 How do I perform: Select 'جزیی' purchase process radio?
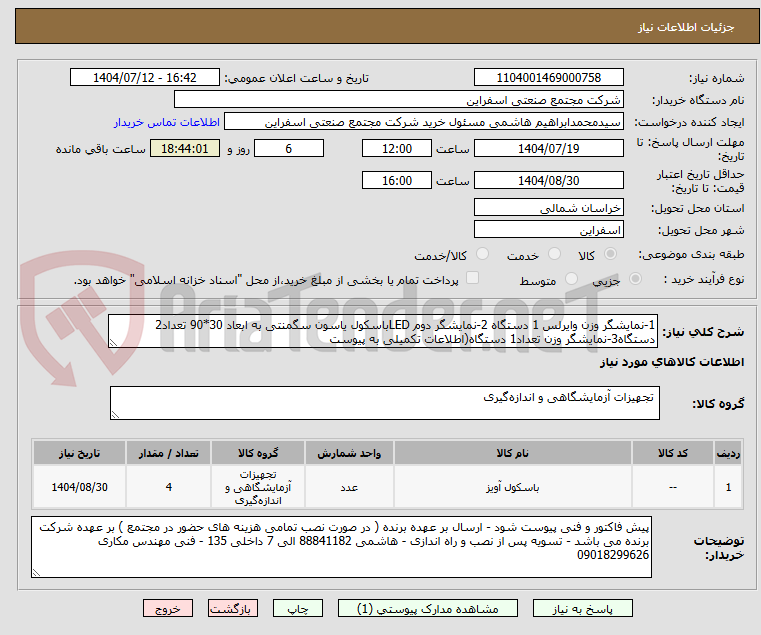(x=635, y=279)
